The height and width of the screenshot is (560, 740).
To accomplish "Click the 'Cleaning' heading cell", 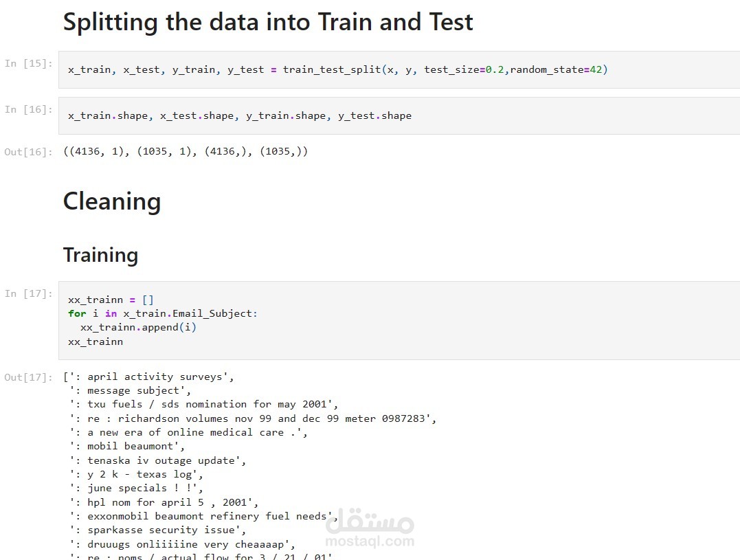I will pos(112,201).
